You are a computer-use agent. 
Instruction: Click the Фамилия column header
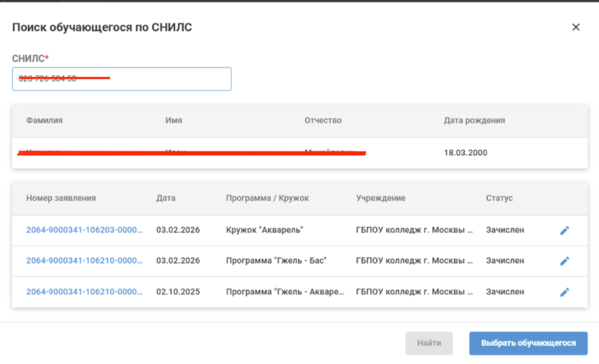(44, 120)
